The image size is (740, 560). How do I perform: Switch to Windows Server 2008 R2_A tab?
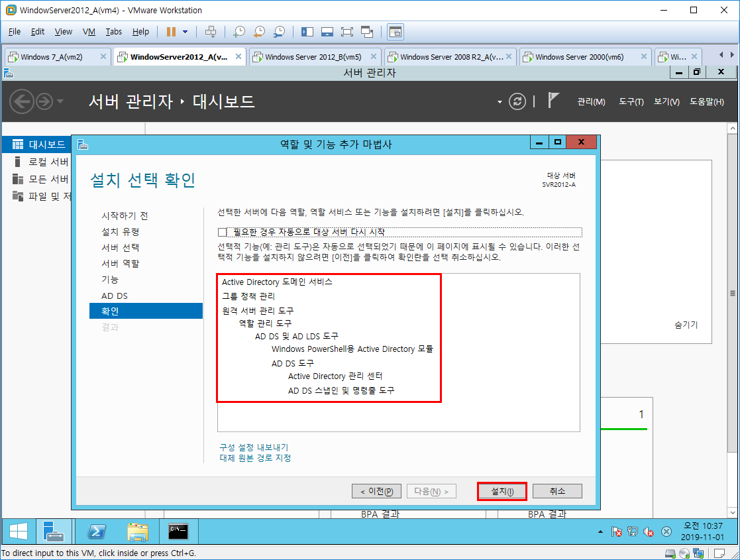click(x=452, y=56)
